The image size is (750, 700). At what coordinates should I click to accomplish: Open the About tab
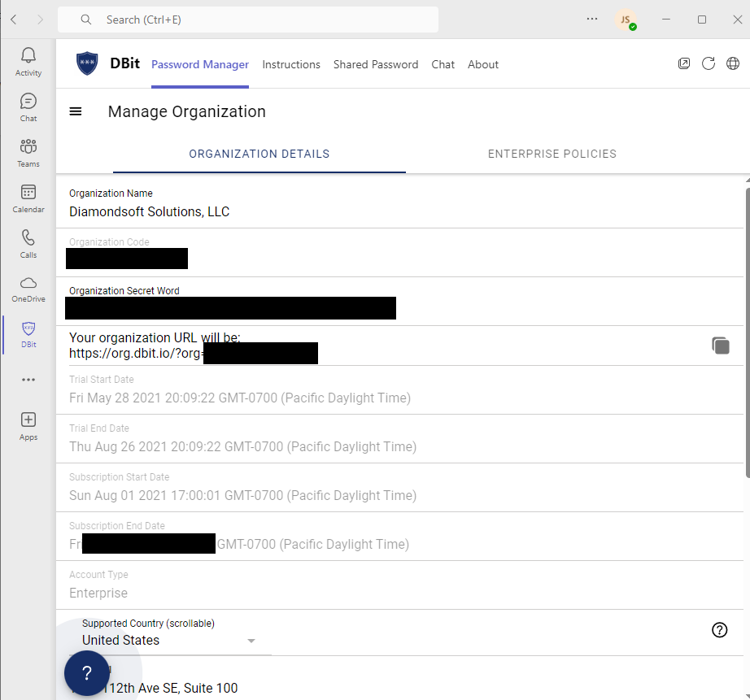(483, 64)
